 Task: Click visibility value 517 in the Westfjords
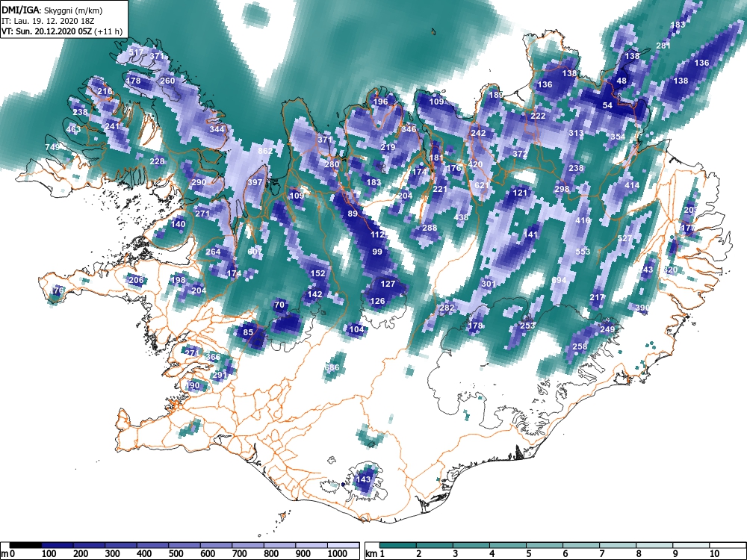136,52
